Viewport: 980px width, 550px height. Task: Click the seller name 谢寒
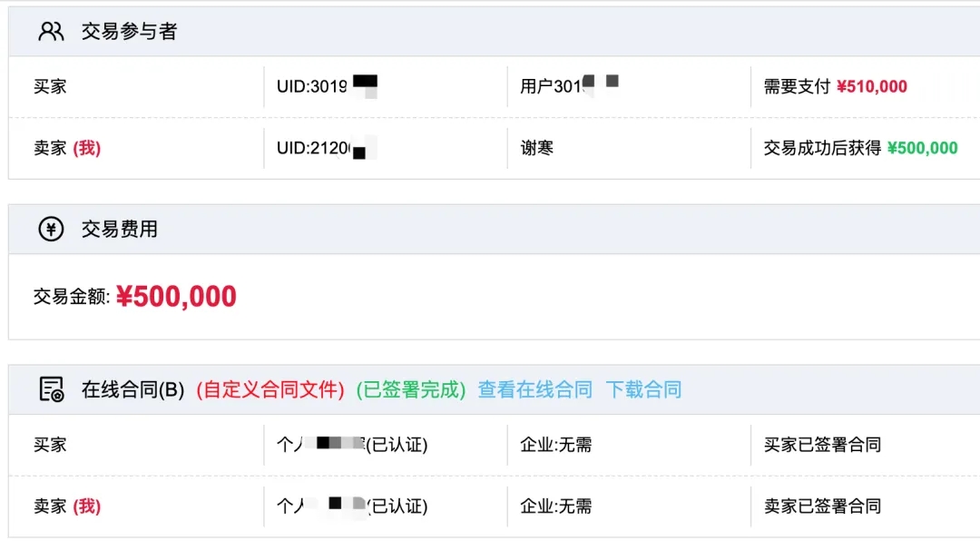[537, 148]
